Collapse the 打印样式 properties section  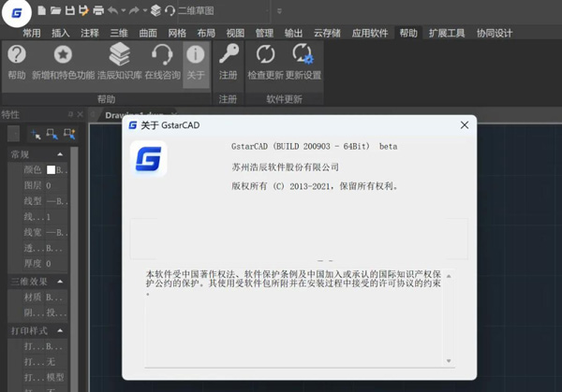[60, 330]
